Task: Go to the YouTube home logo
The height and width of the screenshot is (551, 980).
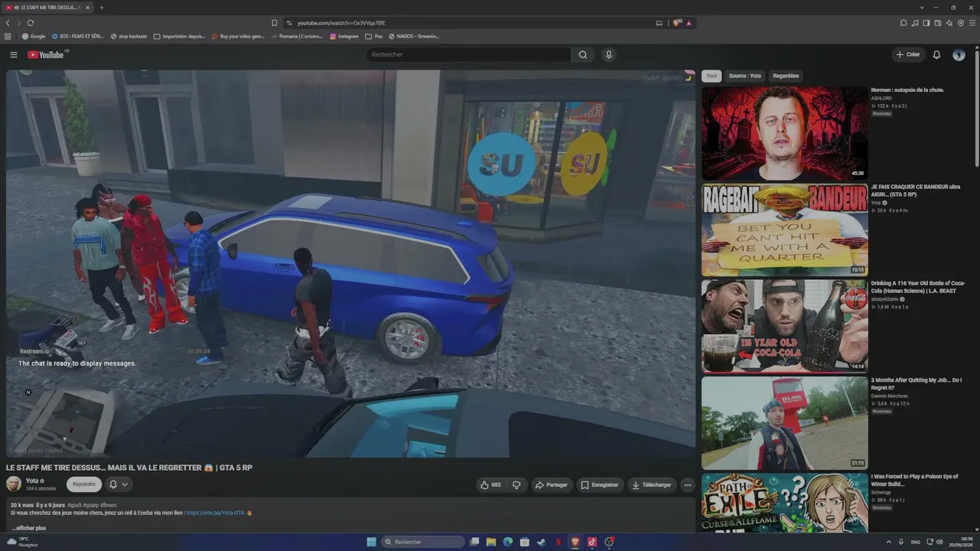Action: tap(47, 55)
